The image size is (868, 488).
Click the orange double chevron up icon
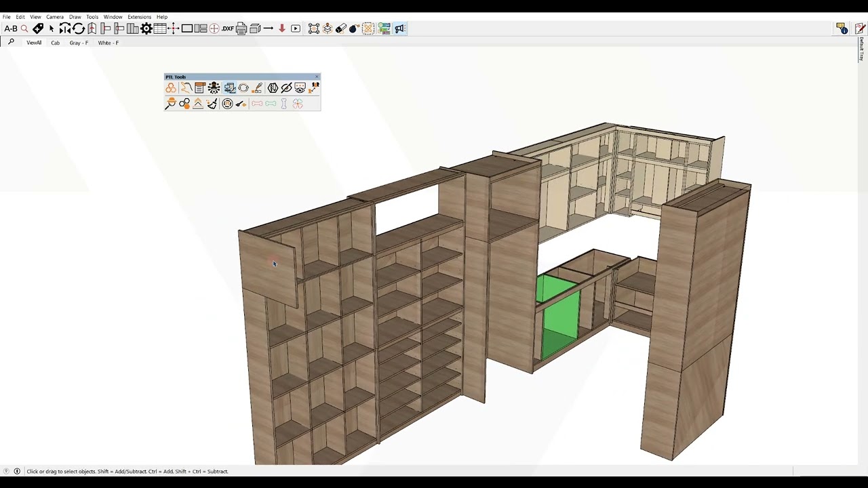pyautogui.click(x=198, y=104)
